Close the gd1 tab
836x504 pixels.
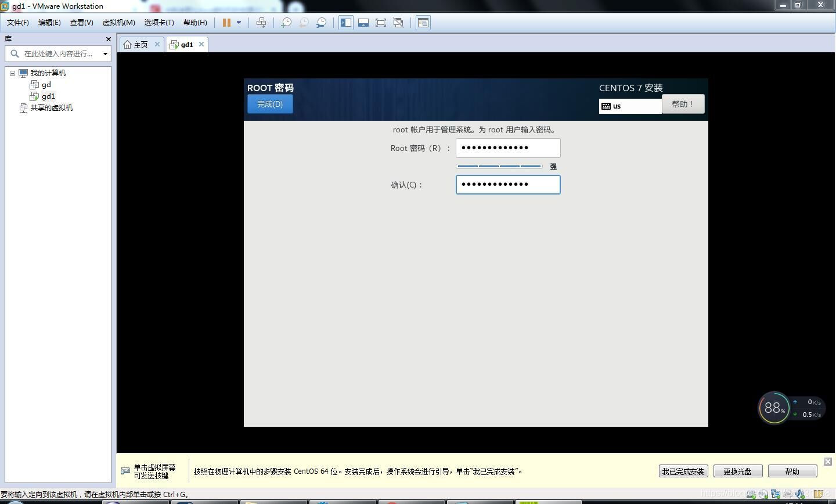tap(201, 44)
